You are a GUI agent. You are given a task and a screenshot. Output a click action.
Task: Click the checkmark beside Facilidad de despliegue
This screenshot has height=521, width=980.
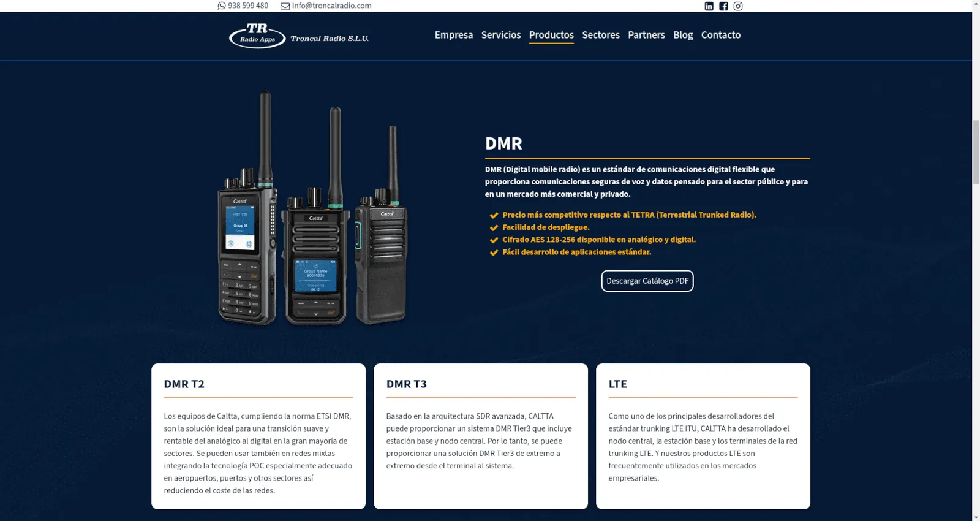pyautogui.click(x=494, y=227)
